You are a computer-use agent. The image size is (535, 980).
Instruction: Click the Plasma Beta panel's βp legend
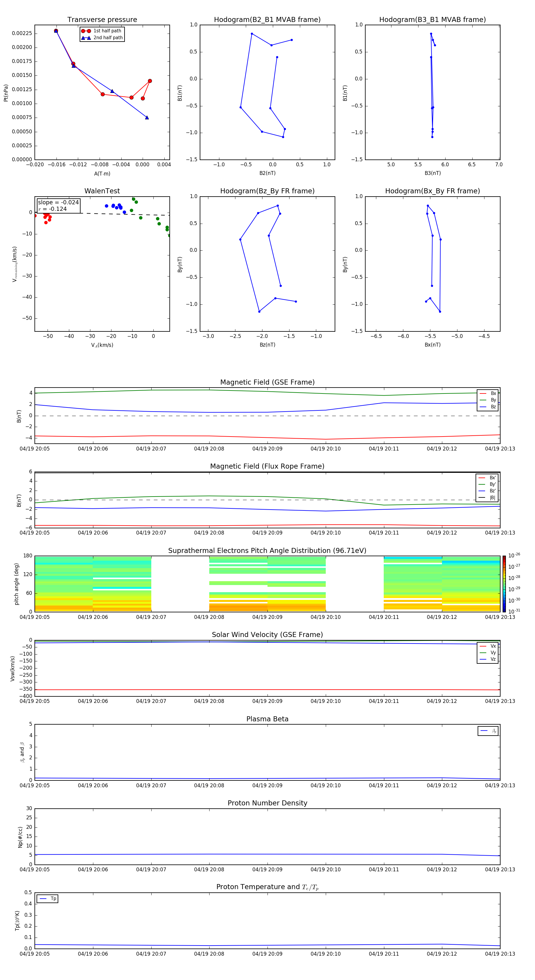click(488, 731)
